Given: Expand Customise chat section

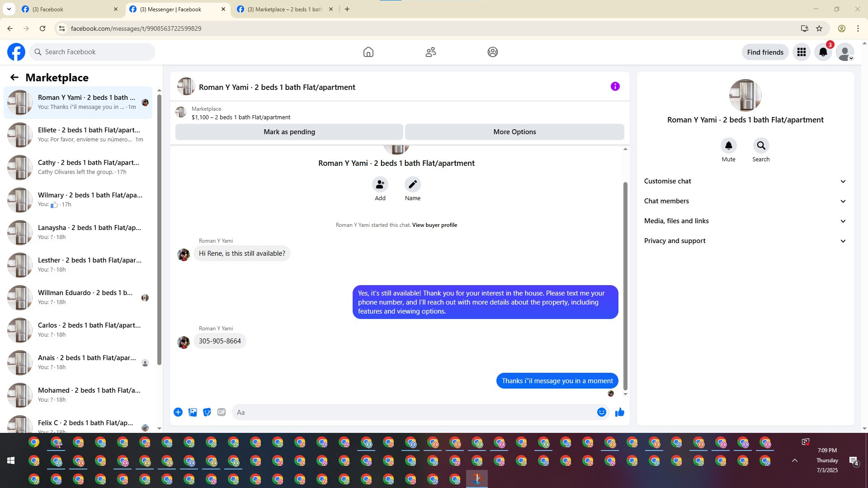Looking at the screenshot, I should 745,181.
